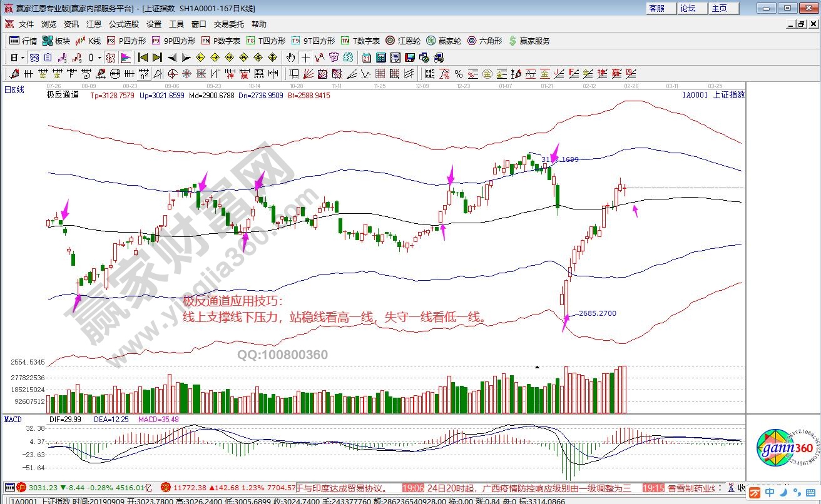Image resolution: width=821 pixels, height=504 pixels.
Task: Click the K线 candlestick chart button
Action: click(88, 41)
